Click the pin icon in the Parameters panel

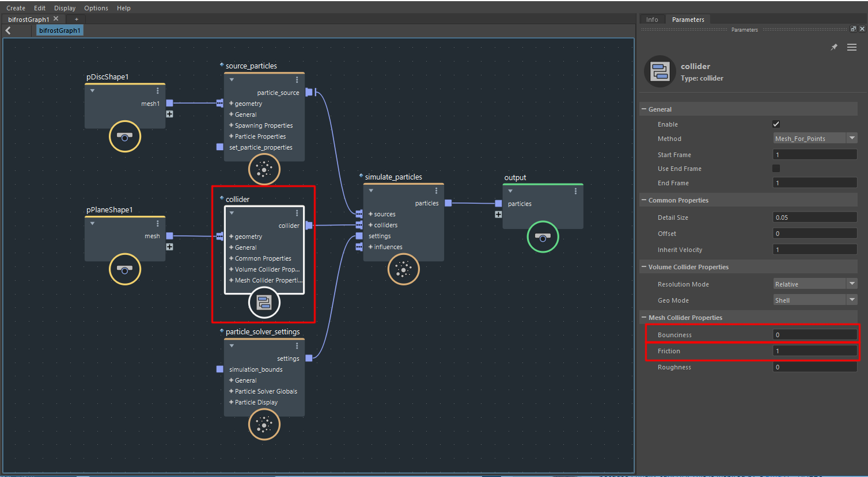(833, 47)
